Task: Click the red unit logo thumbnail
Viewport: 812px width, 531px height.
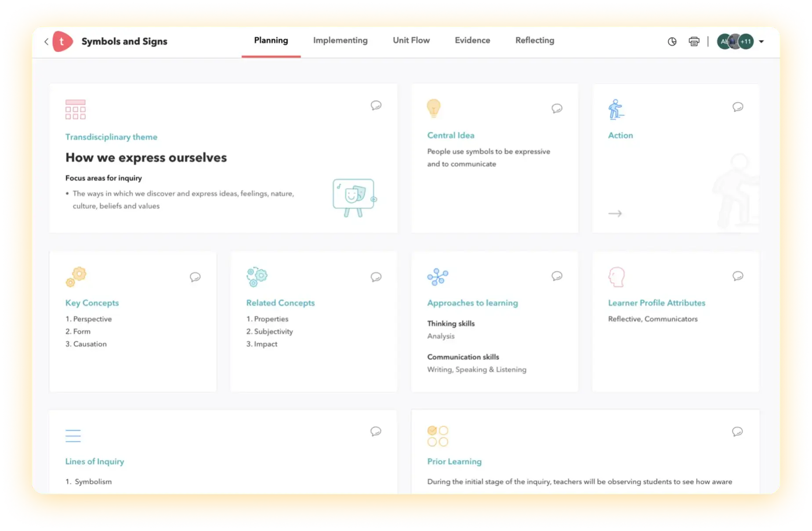Action: point(62,42)
